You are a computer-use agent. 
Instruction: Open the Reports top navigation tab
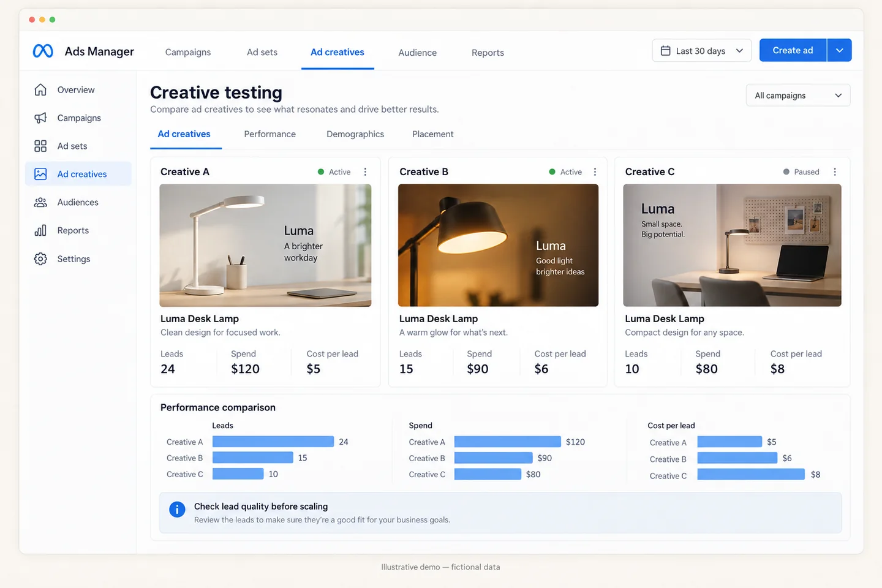click(x=488, y=53)
